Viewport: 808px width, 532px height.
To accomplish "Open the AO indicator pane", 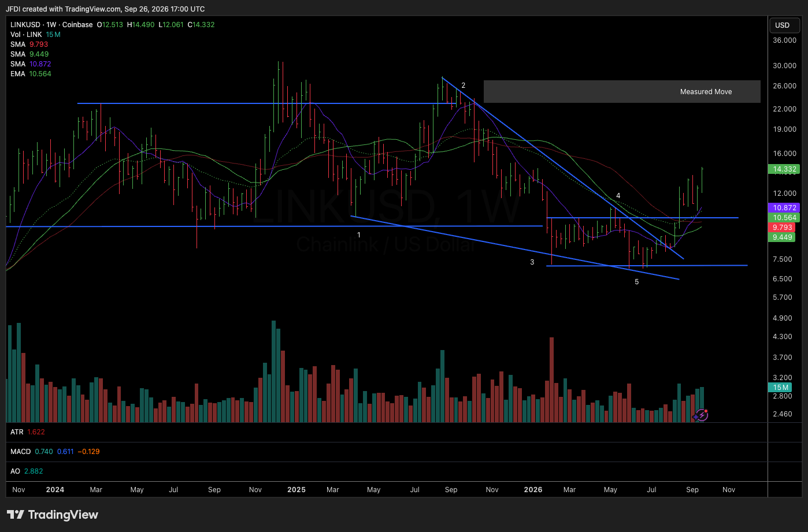I will (x=27, y=471).
